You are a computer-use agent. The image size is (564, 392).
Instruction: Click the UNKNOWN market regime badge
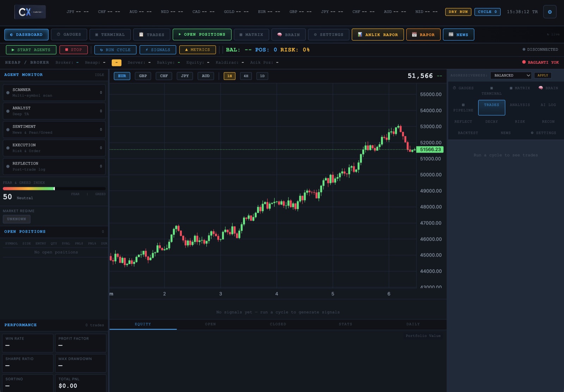17,219
